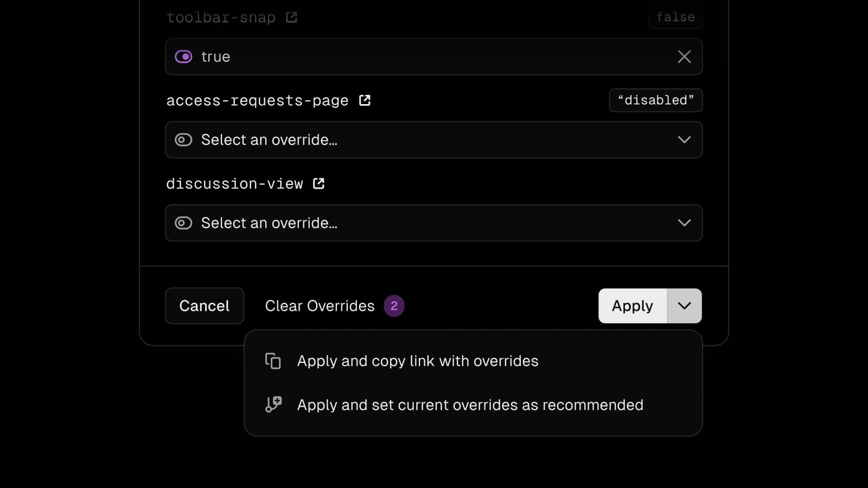Click the branch icon for recommended overrides

point(273,404)
